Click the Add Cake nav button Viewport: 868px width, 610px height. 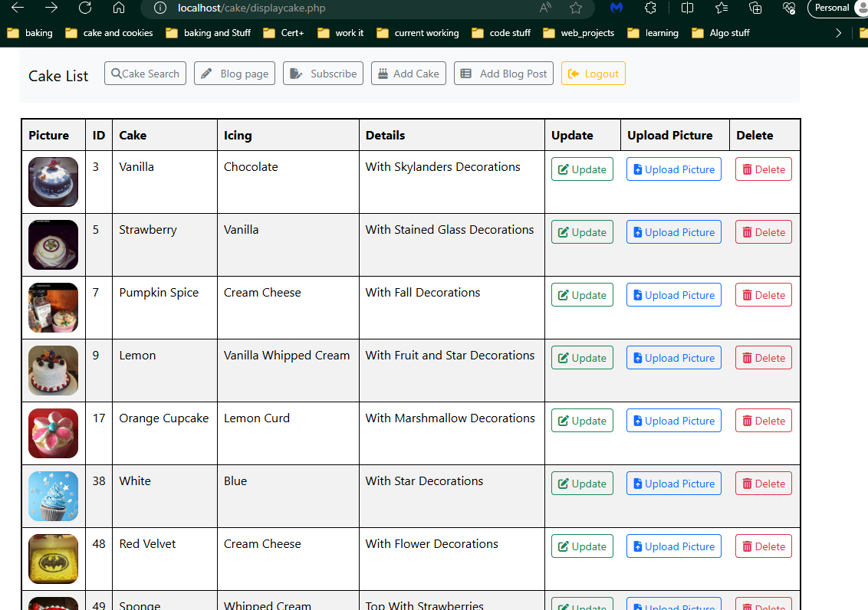(x=409, y=74)
